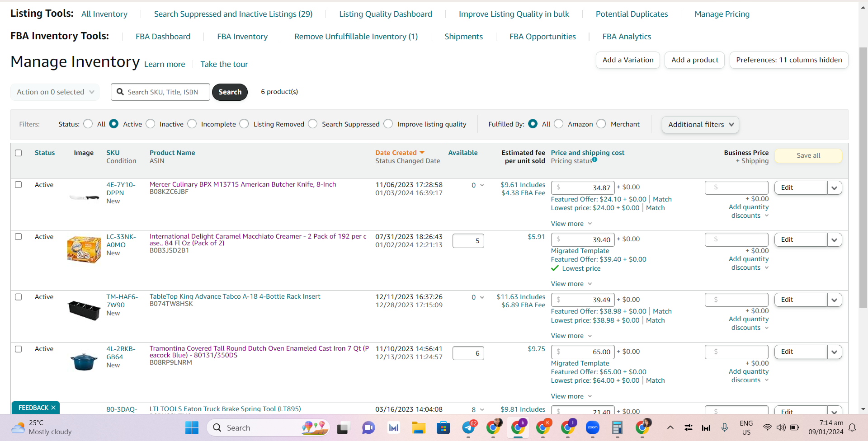Choose the Listing Removed status radio
868x441 pixels.
pyautogui.click(x=244, y=124)
